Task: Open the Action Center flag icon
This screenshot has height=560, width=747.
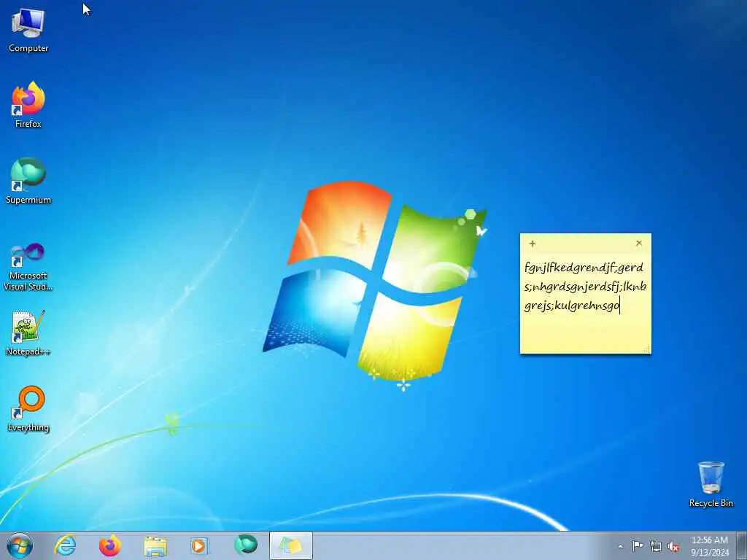Action: click(x=638, y=545)
